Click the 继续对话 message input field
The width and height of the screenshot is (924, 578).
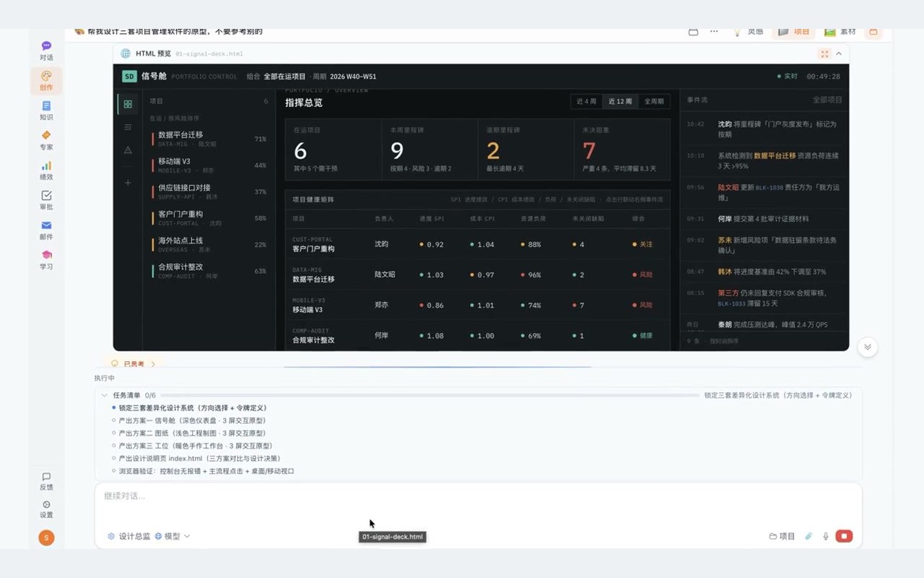coord(479,496)
